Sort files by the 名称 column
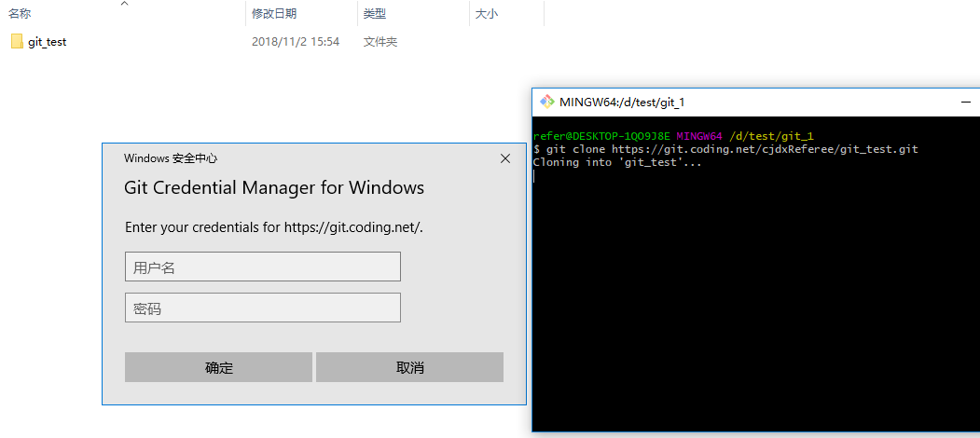980x438 pixels. pyautogui.click(x=20, y=13)
